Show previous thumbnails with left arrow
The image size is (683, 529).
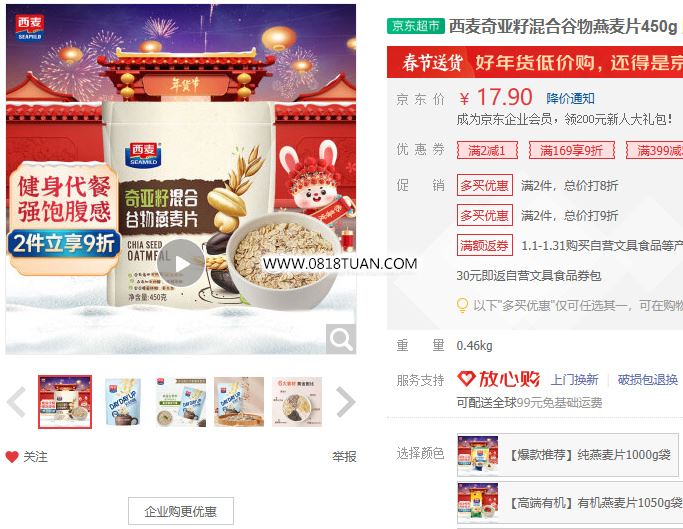17,402
